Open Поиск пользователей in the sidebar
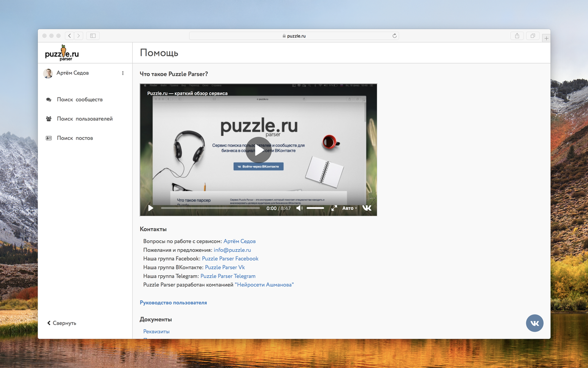This screenshot has width=588, height=368. click(84, 119)
